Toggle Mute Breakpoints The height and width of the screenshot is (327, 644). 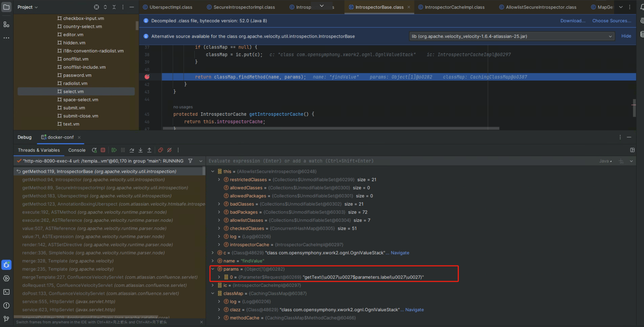170,150
